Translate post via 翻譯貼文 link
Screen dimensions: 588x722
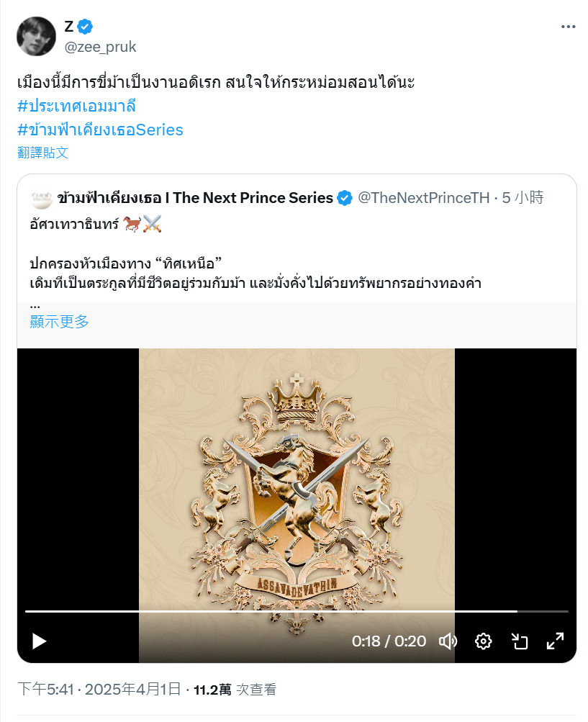click(42, 153)
